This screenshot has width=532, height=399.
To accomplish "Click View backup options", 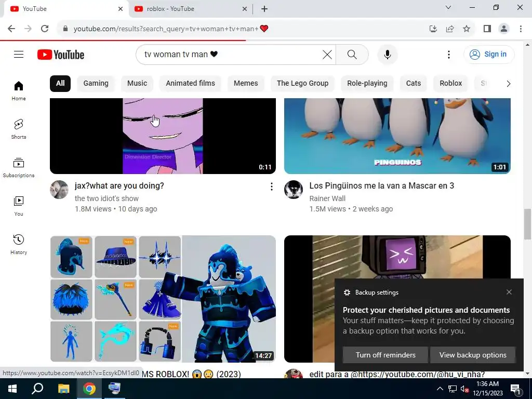I will (x=473, y=355).
